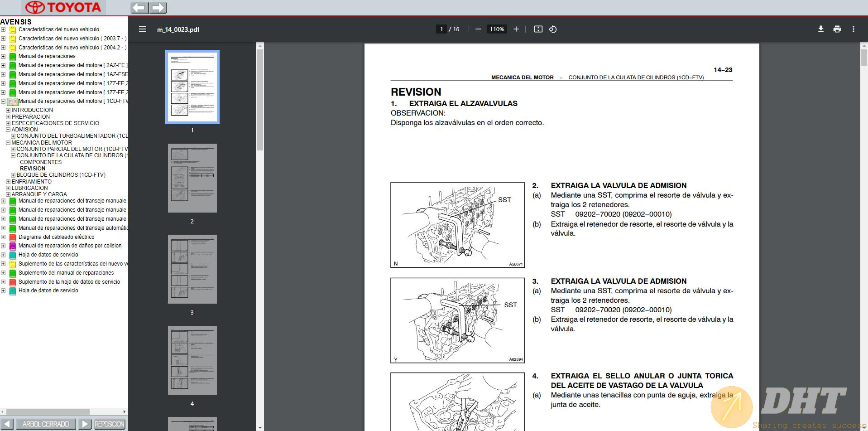The image size is (868, 431).
Task: Click green book icon for Manual de reparaciones
Action: [13, 57]
